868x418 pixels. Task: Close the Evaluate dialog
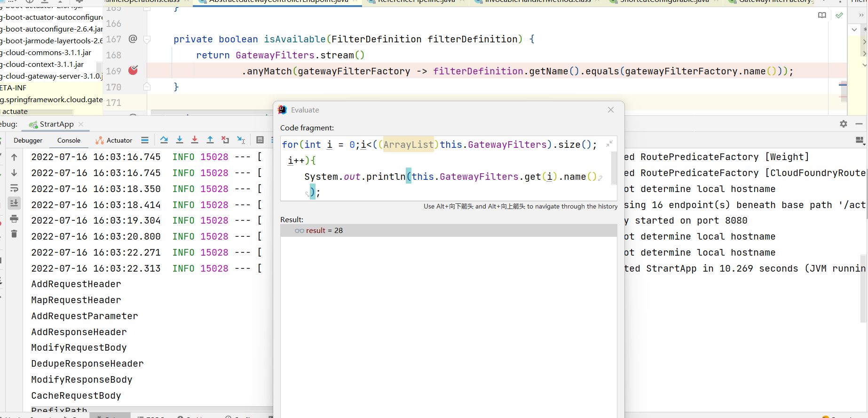point(611,110)
